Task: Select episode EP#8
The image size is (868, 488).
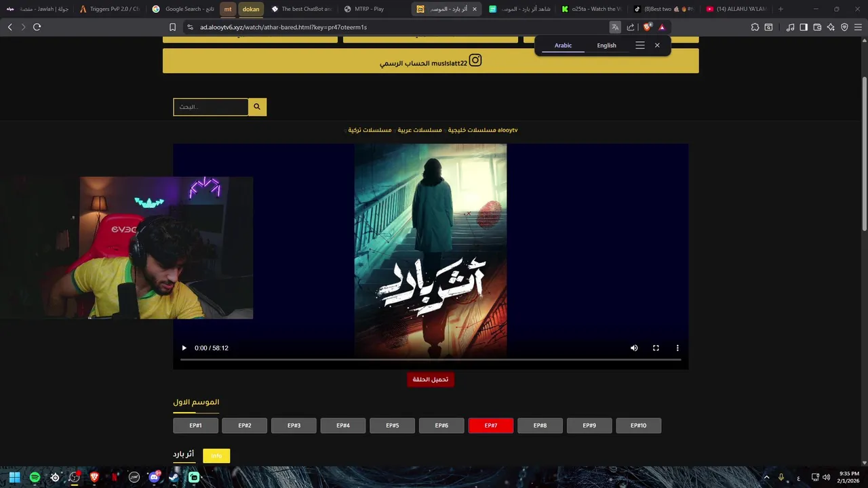Action: [x=540, y=426]
